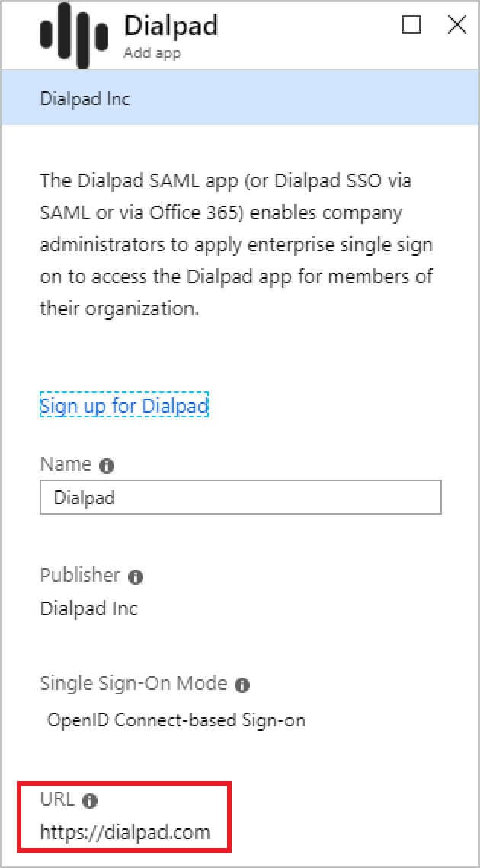This screenshot has width=480, height=868.
Task: Click the highlighted URL section
Action: click(126, 817)
